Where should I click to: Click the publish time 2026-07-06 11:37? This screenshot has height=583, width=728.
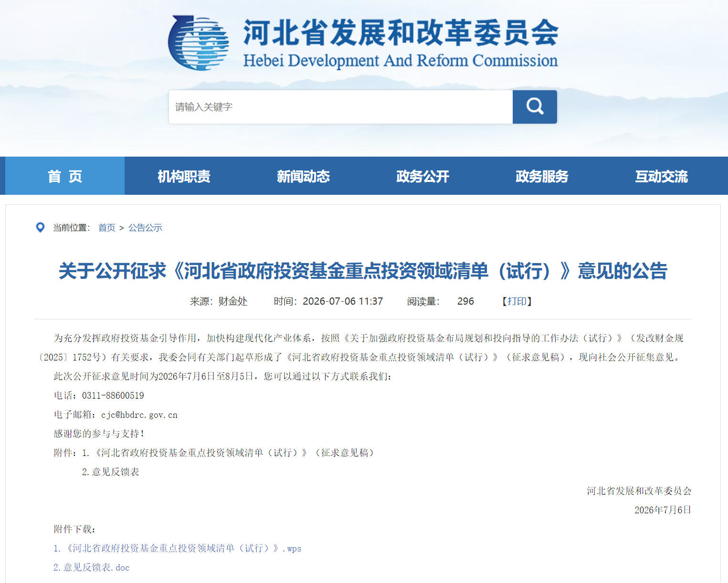pos(328,301)
